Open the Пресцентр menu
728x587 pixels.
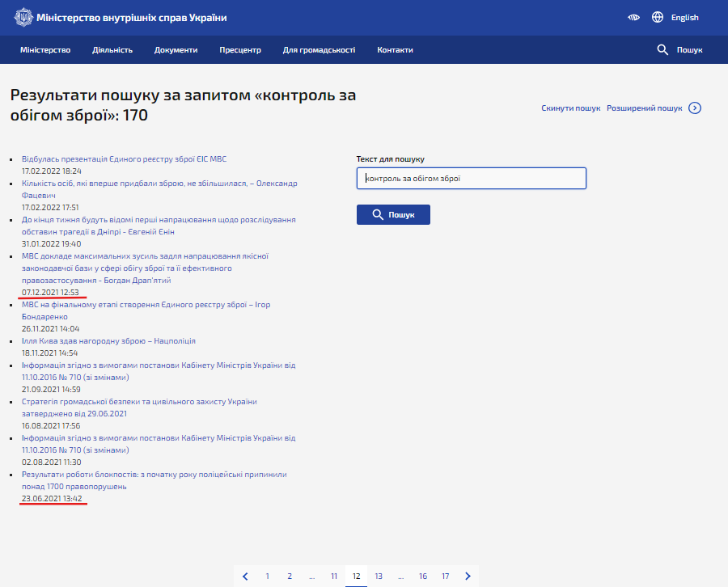240,49
